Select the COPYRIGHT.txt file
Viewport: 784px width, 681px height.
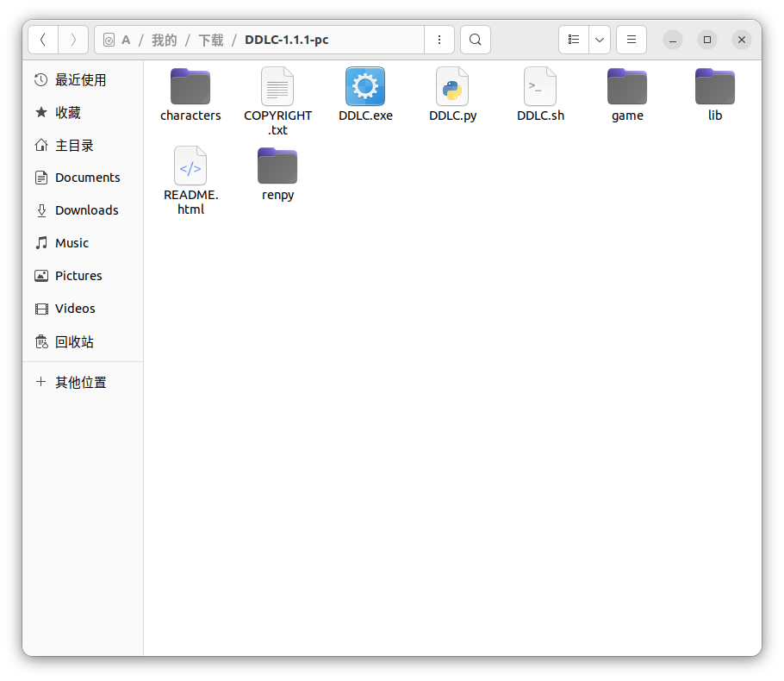[x=277, y=102]
